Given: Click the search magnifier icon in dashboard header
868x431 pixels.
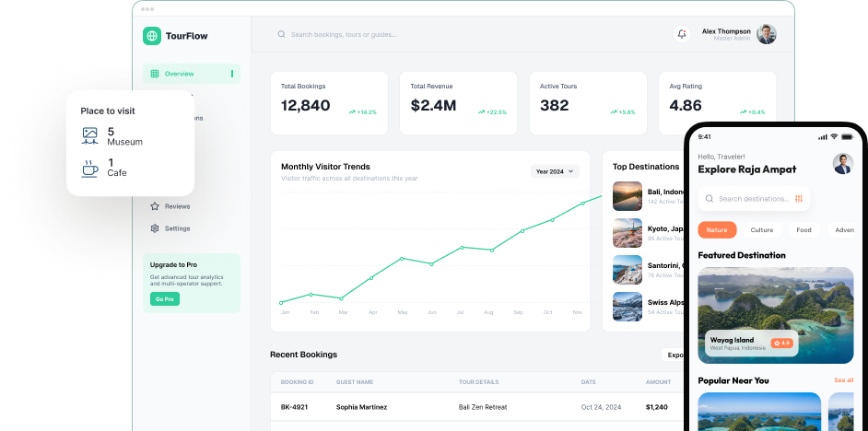Looking at the screenshot, I should tap(282, 34).
